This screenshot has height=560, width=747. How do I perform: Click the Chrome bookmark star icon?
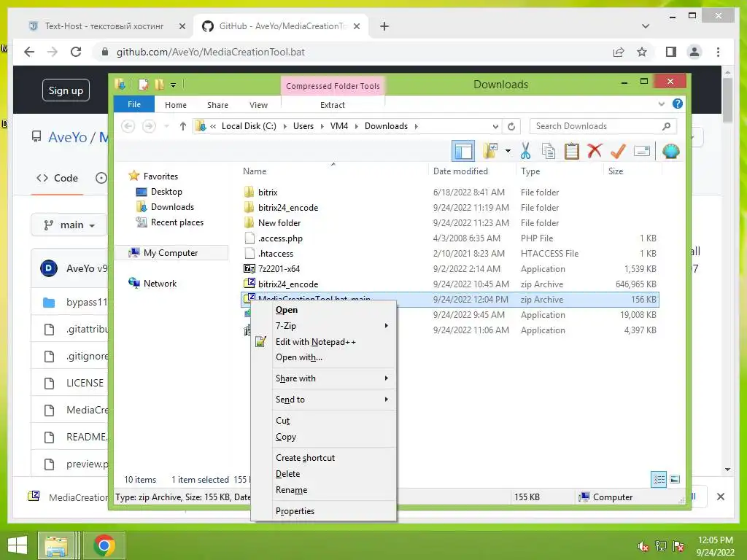[642, 52]
